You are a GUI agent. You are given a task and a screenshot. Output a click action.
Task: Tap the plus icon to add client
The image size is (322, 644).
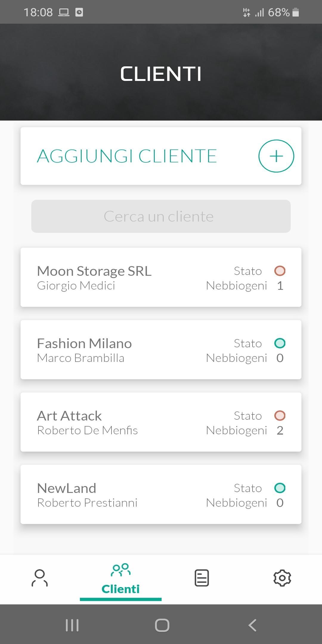coord(276,156)
